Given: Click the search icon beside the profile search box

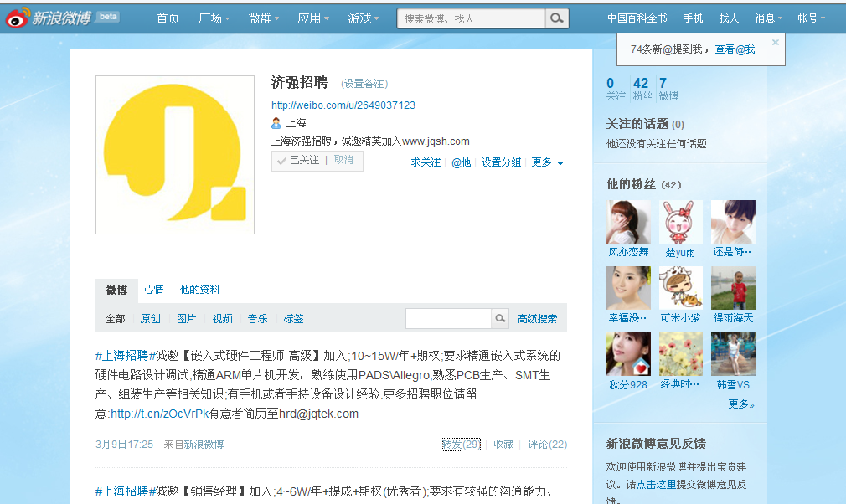Looking at the screenshot, I should [500, 318].
